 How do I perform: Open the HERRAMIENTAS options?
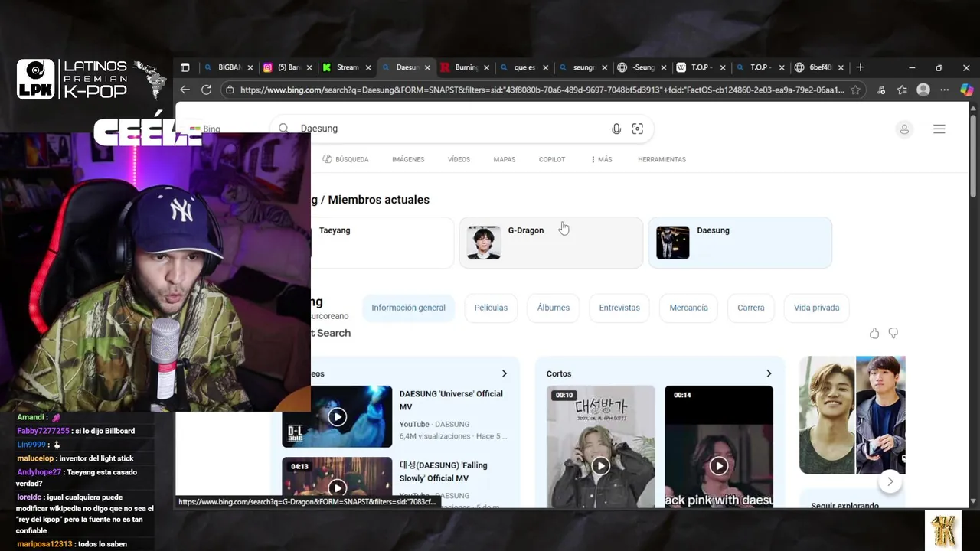tap(661, 159)
